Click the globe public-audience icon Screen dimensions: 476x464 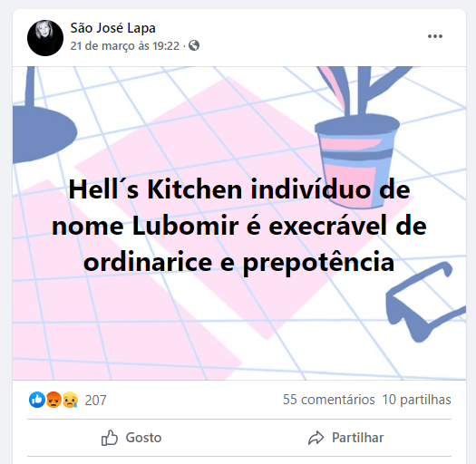tap(194, 45)
